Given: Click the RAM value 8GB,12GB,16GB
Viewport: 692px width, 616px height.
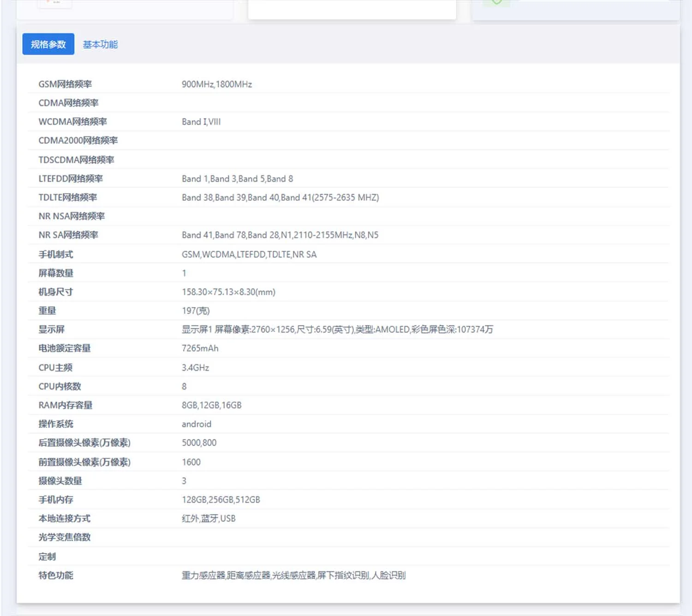Looking at the screenshot, I should click(212, 405).
